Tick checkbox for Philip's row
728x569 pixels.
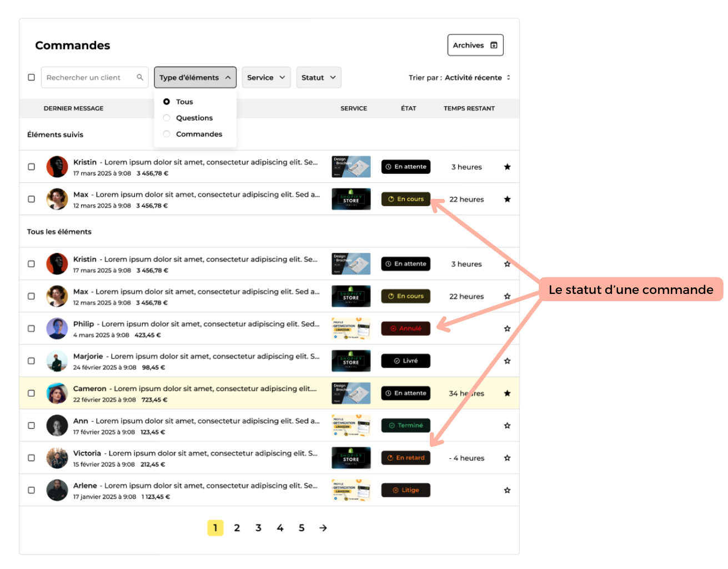(31, 328)
